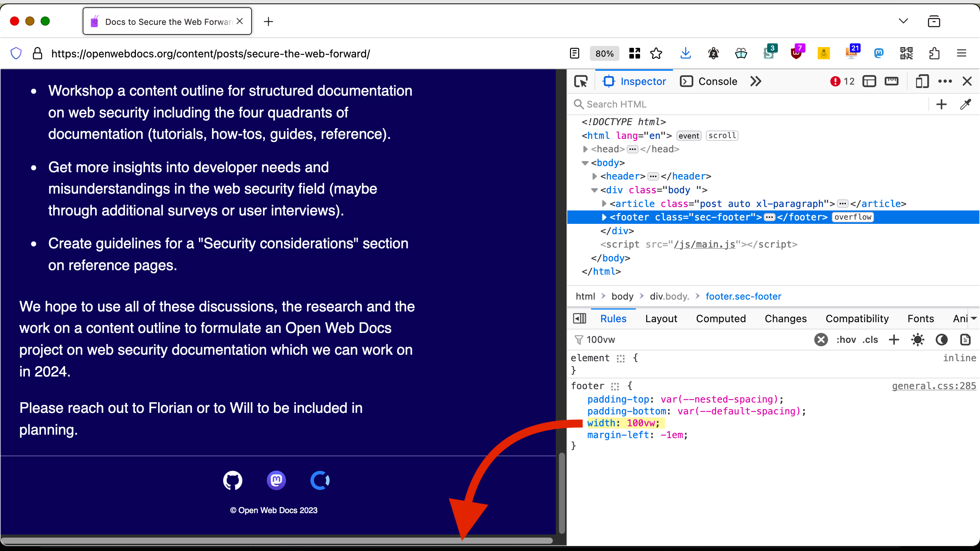Open Responsive Design Mode icon

tap(922, 81)
